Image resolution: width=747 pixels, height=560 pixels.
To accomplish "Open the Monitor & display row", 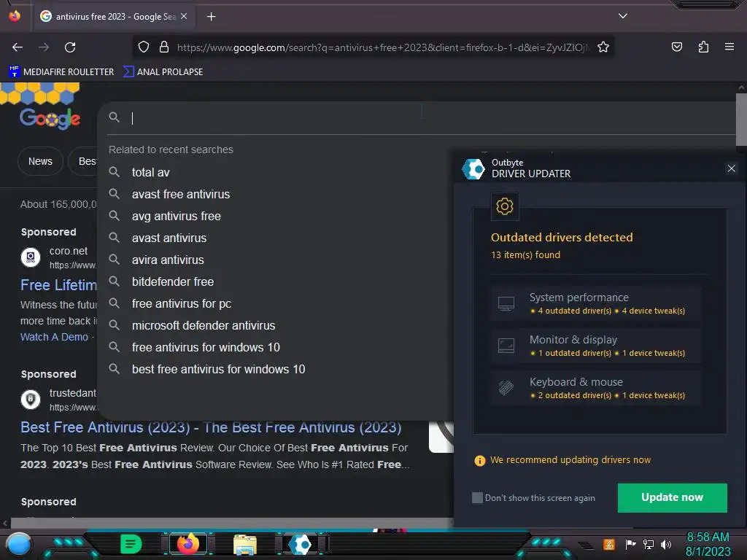I will tap(595, 346).
